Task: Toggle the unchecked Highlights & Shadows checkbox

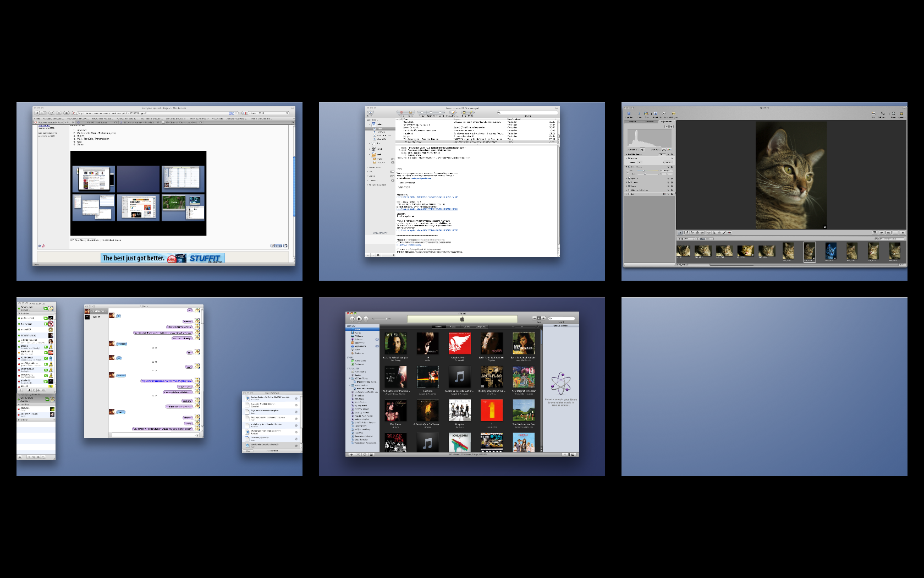Action: 629,190
